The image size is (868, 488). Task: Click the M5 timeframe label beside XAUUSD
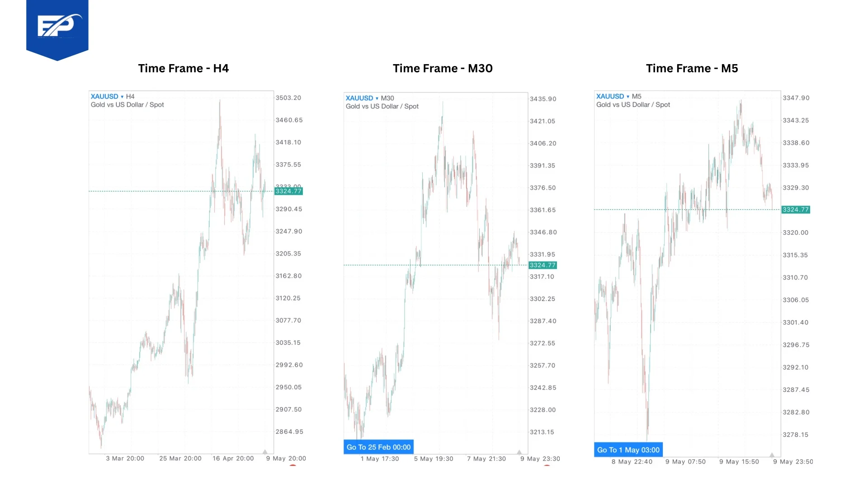[x=637, y=96]
